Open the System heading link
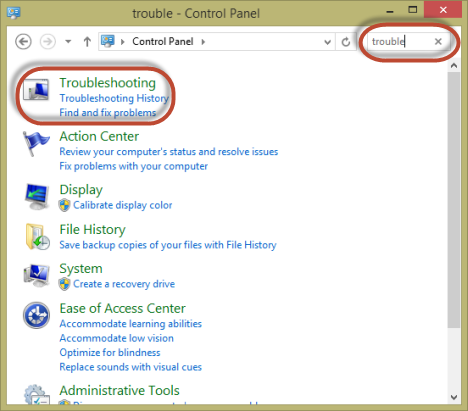 click(81, 269)
